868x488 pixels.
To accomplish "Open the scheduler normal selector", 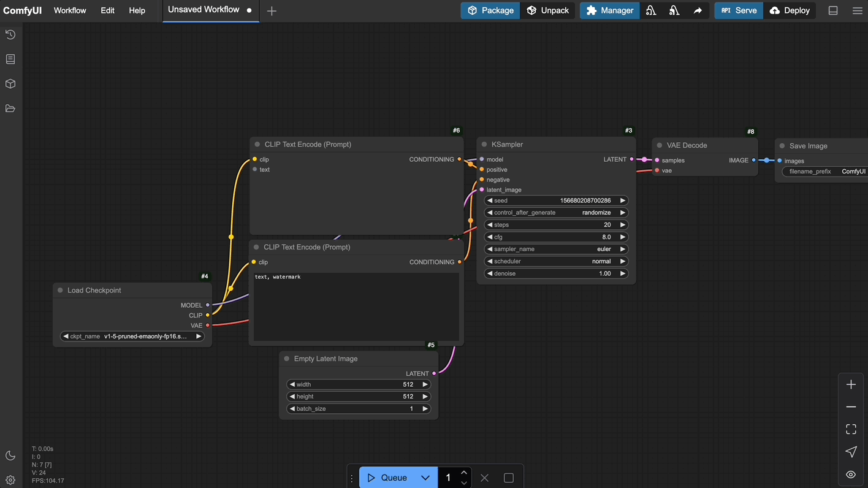I will click(556, 261).
